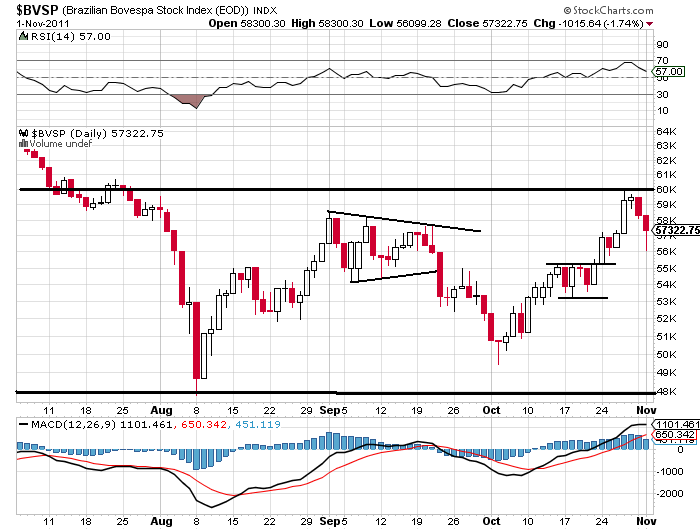700x530 pixels.
Task: Click the 90 label on RSI axis
Action: click(x=662, y=44)
